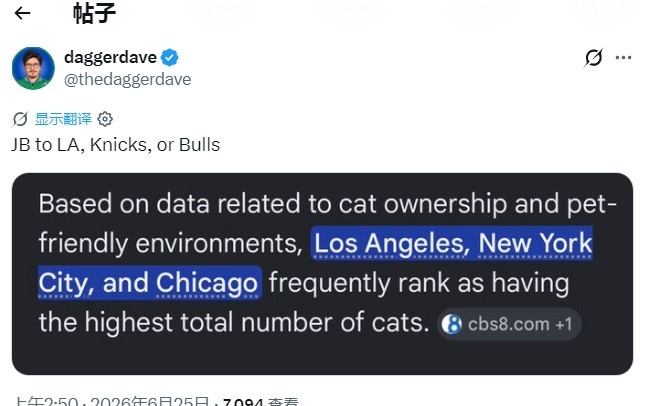Click the blue verified badge

click(170, 57)
